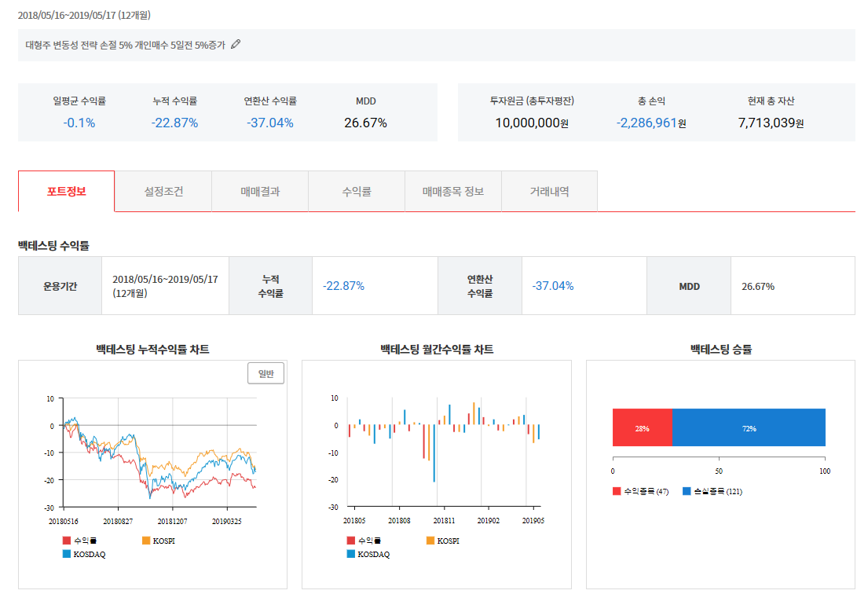The height and width of the screenshot is (605, 868).
Task: Open the 설정조건 tab
Action: [163, 192]
